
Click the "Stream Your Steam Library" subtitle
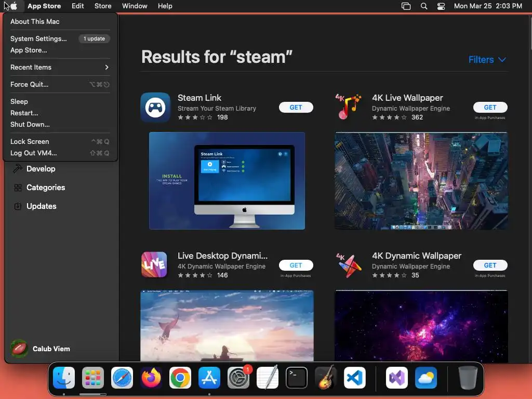coord(217,109)
